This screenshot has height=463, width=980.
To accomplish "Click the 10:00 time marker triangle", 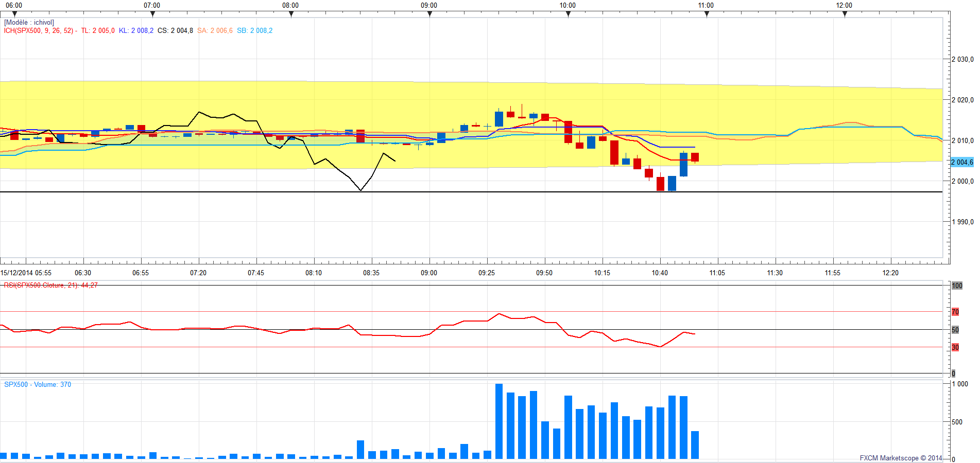I will 568,14.
